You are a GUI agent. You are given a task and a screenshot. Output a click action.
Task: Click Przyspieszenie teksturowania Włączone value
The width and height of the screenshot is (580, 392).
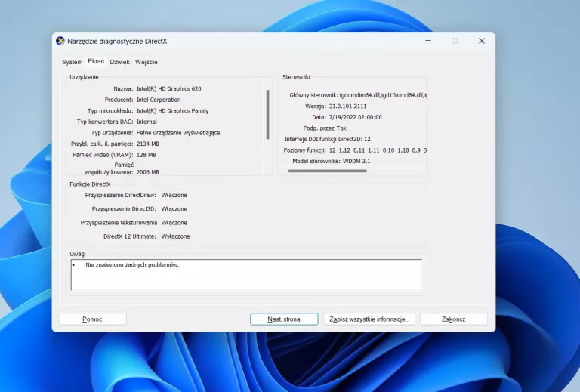(174, 223)
